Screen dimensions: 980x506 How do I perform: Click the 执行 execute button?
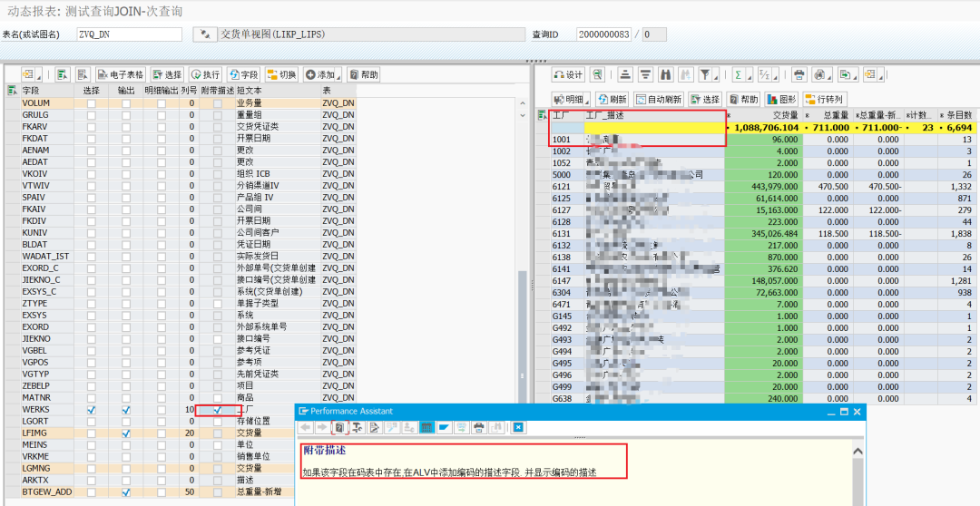(x=206, y=75)
